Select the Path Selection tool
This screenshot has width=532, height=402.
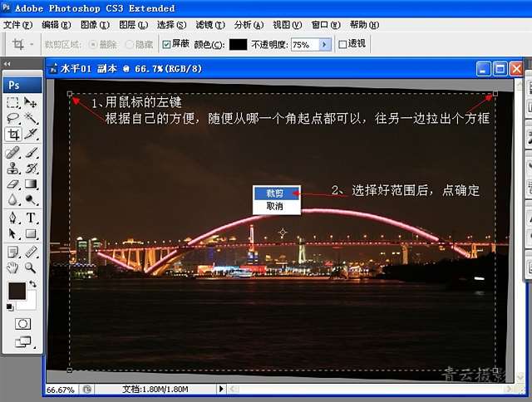click(x=13, y=233)
